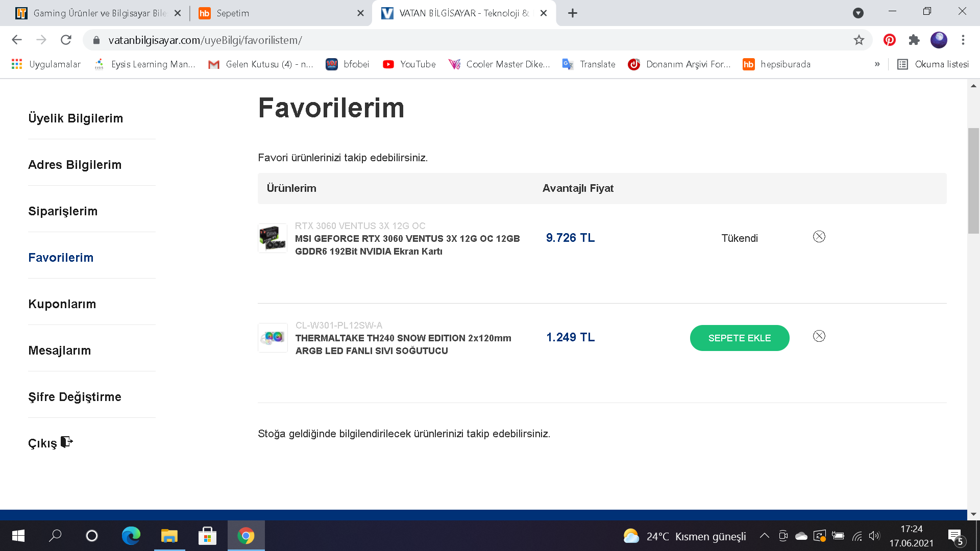Open Chrome three-dot menu
This screenshot has width=980, height=551.
pos(963,40)
